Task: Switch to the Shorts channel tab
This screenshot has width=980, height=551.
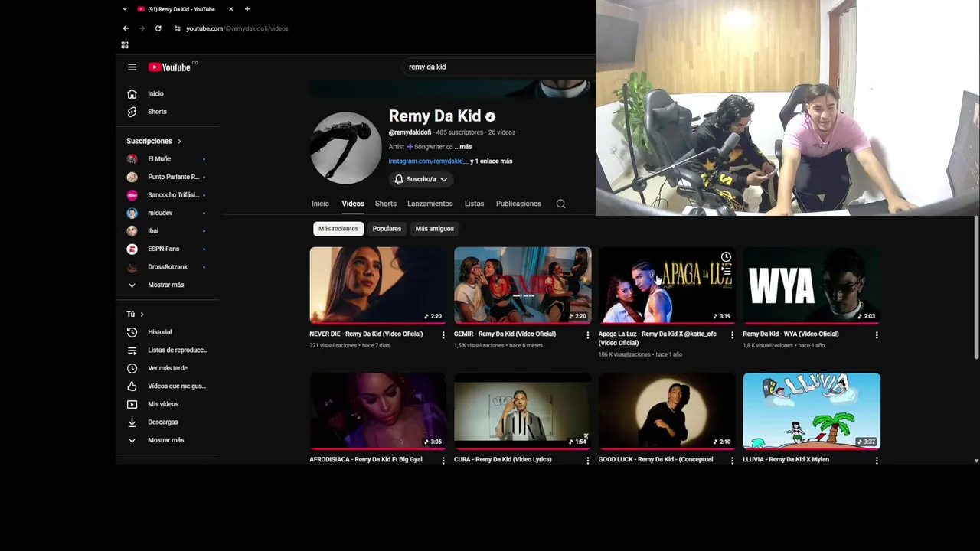Action: [386, 204]
